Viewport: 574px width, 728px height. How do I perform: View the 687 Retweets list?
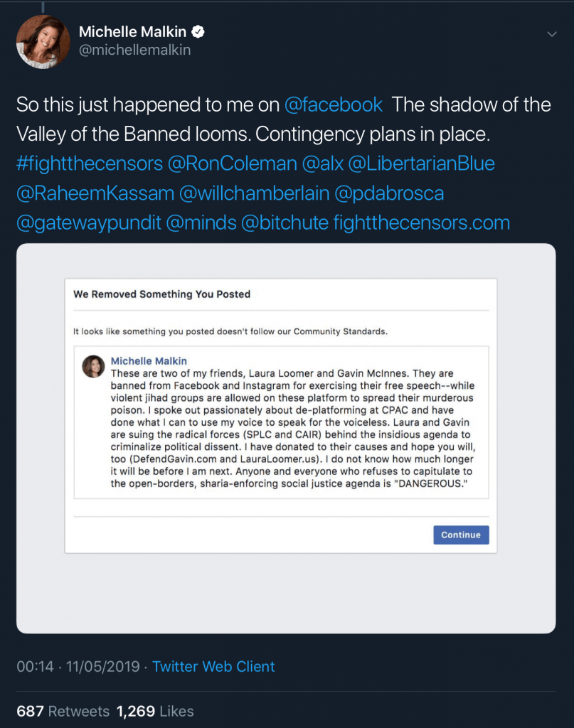pyautogui.click(x=63, y=711)
